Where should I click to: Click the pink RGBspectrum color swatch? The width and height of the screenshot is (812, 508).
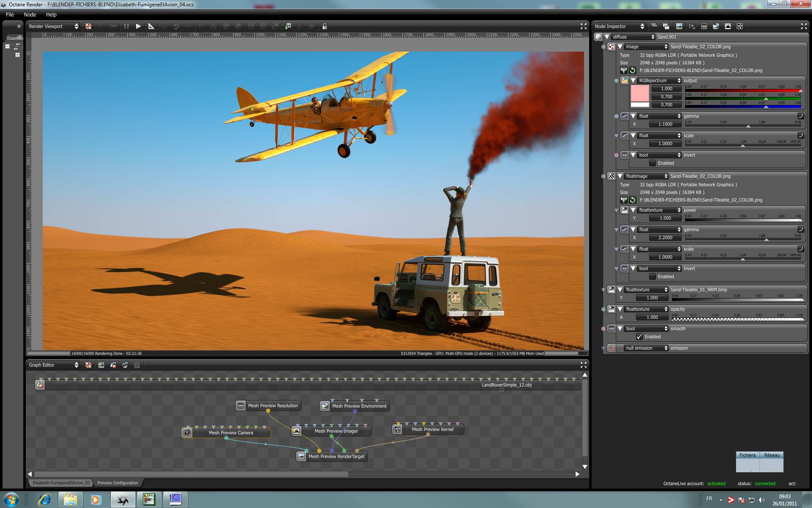[639, 93]
